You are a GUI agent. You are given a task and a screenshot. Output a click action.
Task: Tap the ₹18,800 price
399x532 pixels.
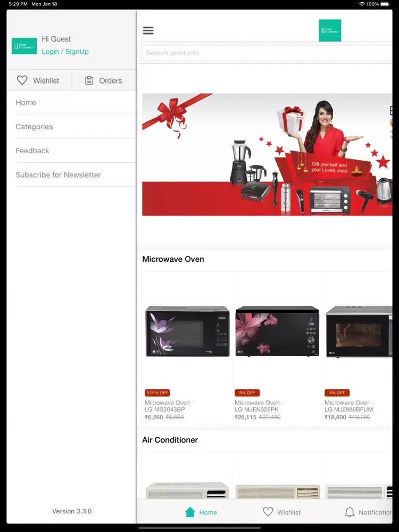pyautogui.click(x=335, y=417)
